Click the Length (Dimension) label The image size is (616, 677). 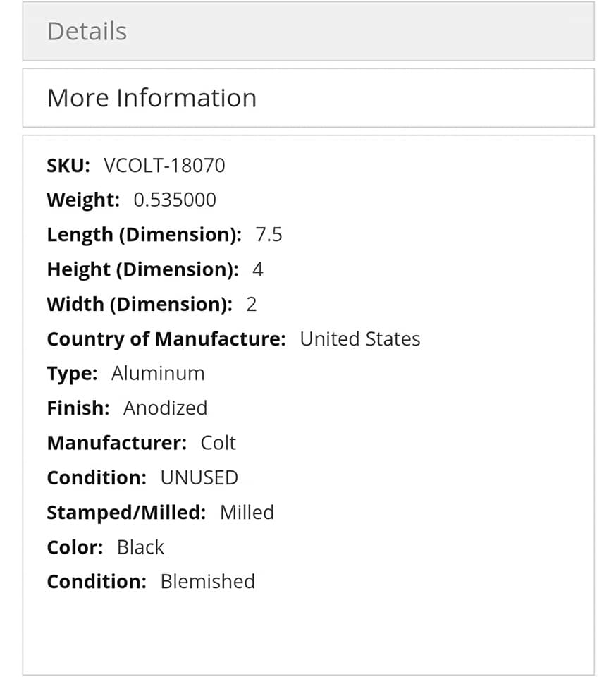[x=144, y=235]
